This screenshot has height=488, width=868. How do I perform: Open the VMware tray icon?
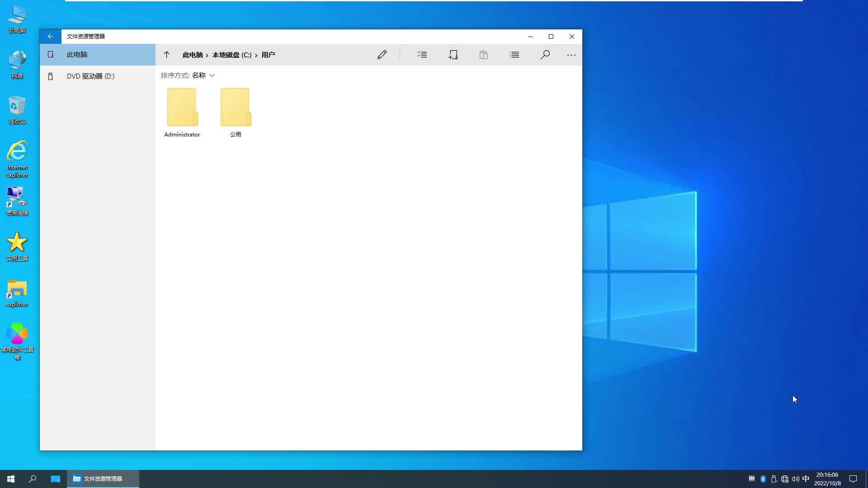[x=751, y=479]
